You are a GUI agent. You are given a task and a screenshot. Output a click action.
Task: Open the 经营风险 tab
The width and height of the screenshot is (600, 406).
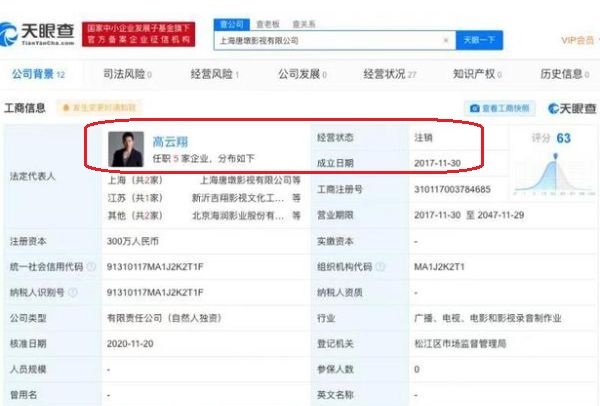click(x=215, y=74)
